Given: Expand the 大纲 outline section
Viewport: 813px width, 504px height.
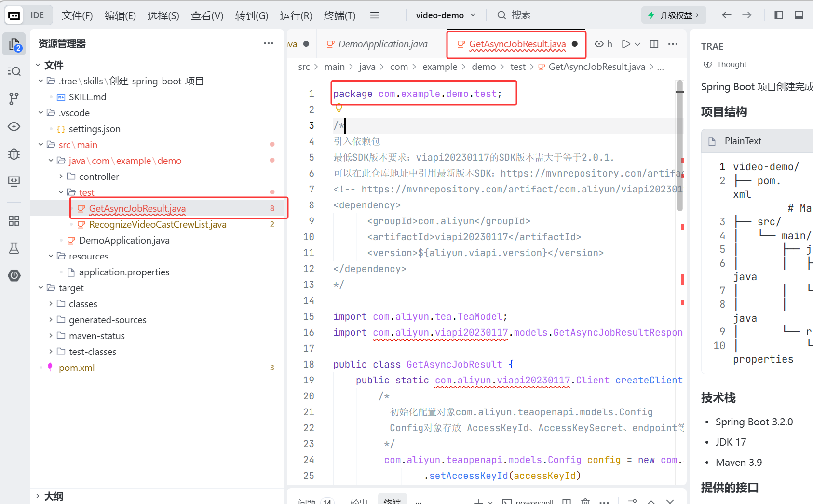Looking at the screenshot, I should [38, 496].
